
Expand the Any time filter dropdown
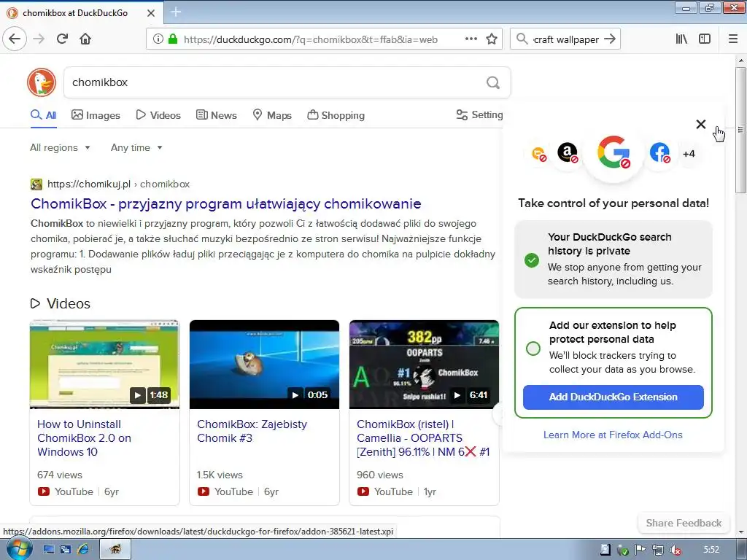(136, 147)
